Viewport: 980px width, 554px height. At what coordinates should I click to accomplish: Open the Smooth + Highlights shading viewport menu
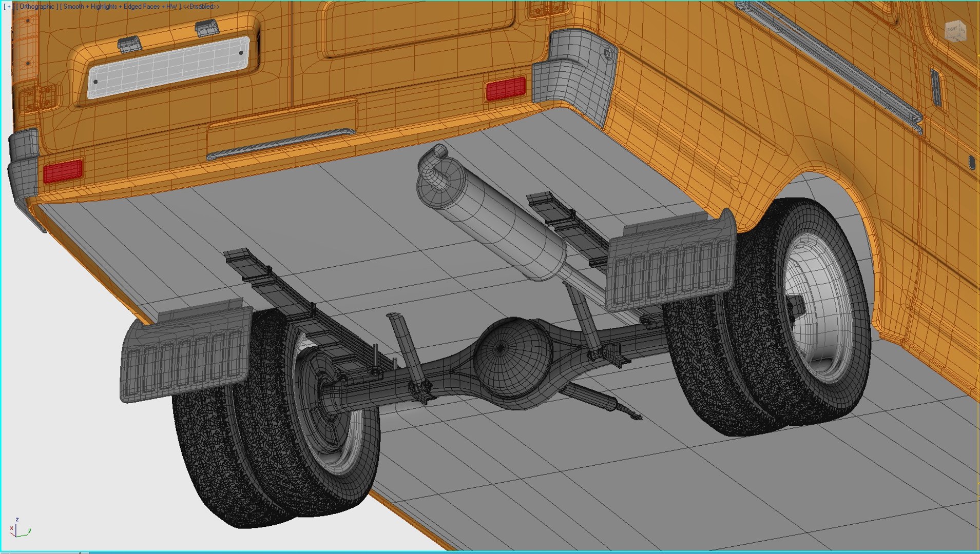pyautogui.click(x=121, y=7)
